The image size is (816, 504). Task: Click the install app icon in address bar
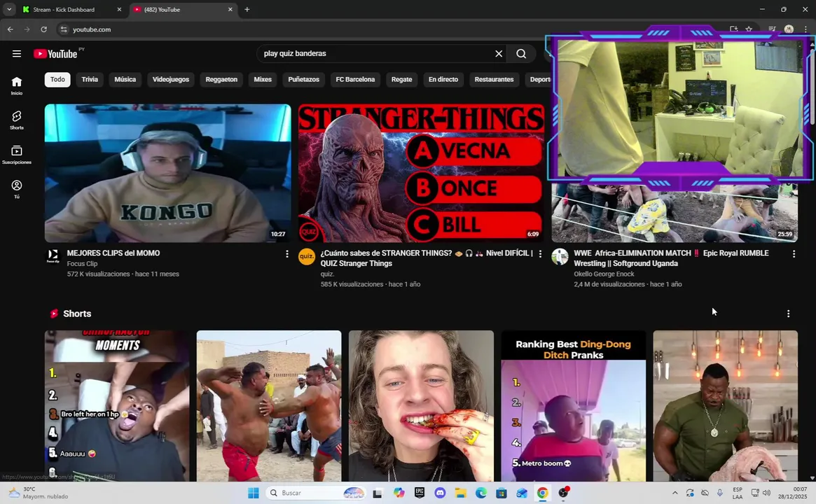733,29
